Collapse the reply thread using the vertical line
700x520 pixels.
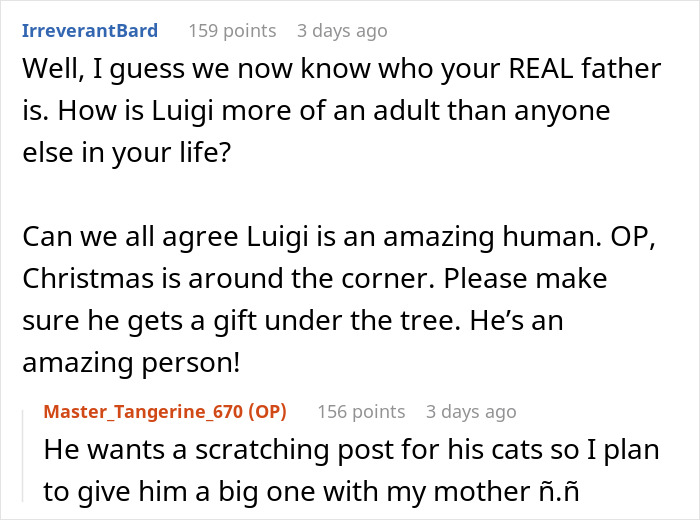[25, 458]
